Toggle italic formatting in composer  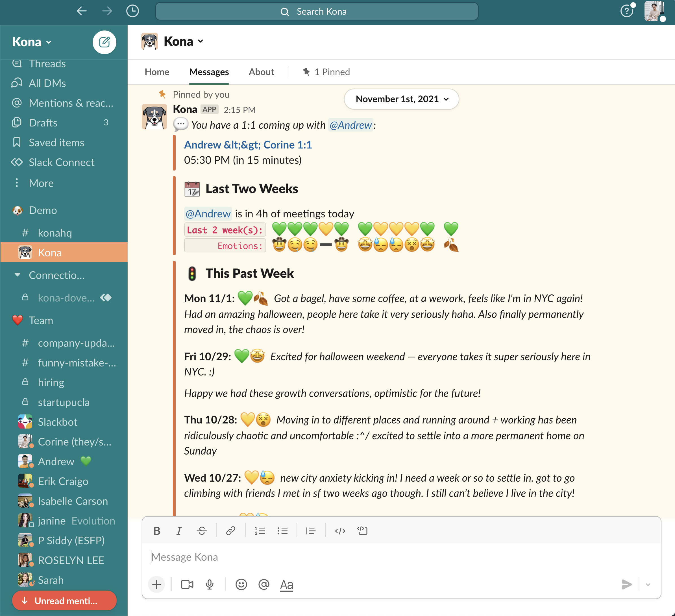pyautogui.click(x=179, y=531)
